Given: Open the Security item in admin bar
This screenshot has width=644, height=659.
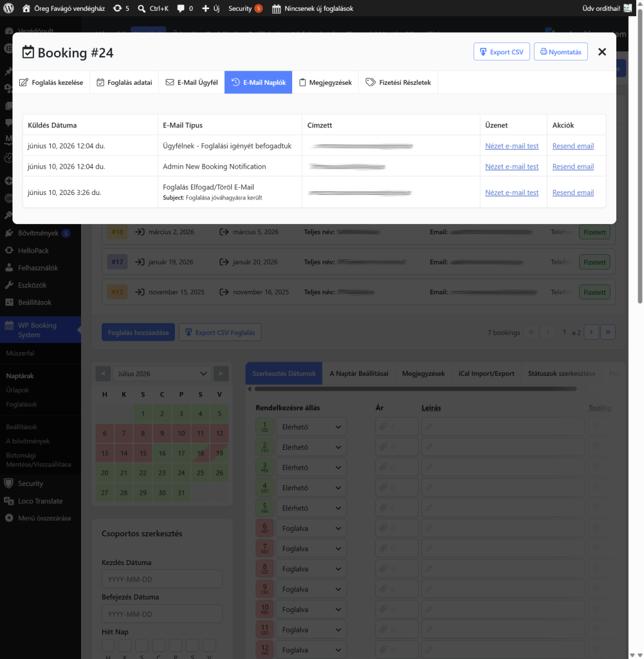Looking at the screenshot, I should point(245,8).
